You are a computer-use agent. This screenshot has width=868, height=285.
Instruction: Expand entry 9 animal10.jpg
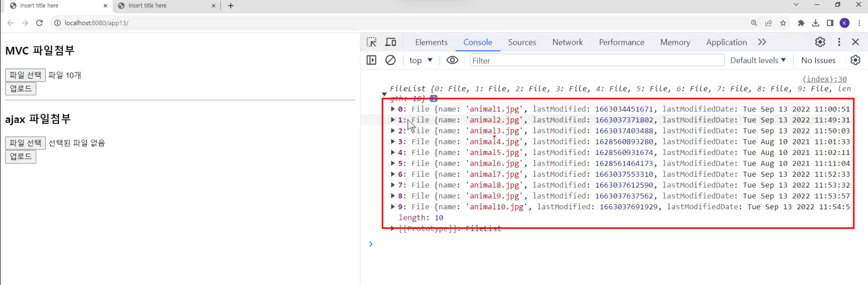click(x=393, y=207)
